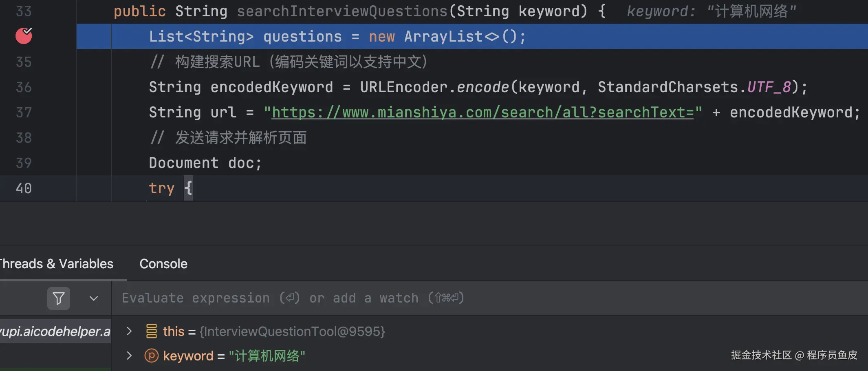
Task: Click line number 40 in the gutter
Action: pyautogui.click(x=24, y=188)
